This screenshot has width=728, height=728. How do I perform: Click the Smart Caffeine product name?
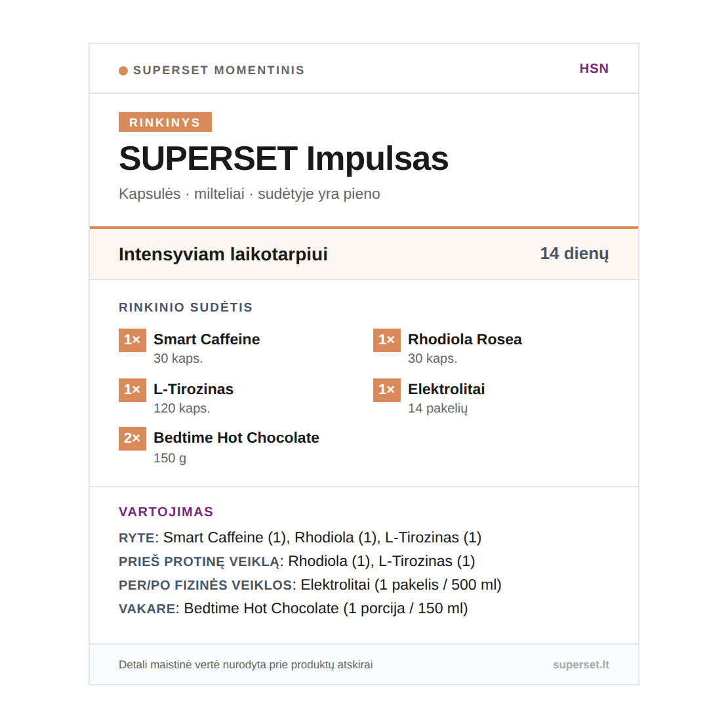click(207, 339)
